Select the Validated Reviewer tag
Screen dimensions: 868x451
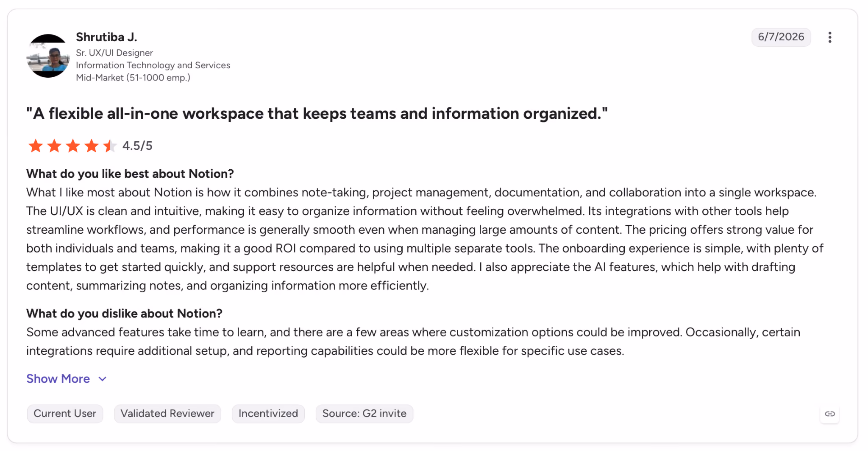pos(167,414)
